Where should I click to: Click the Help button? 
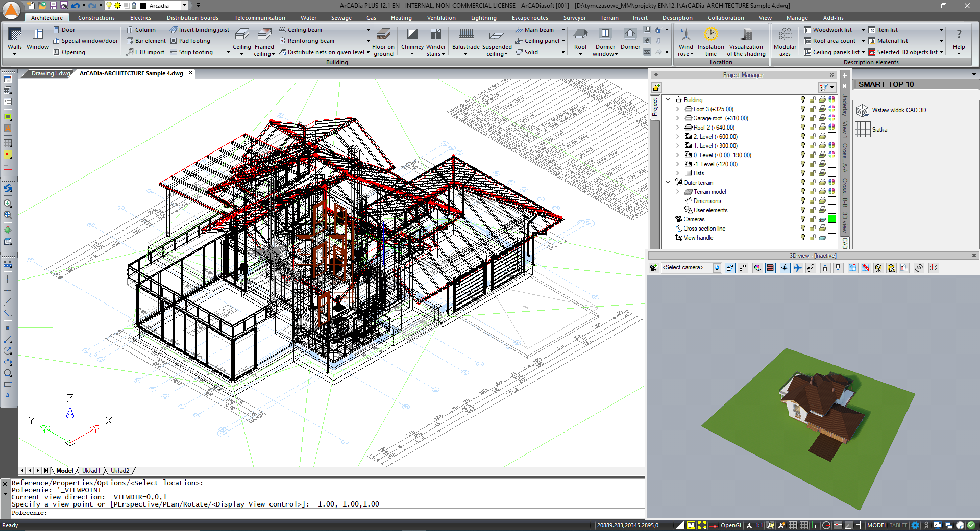959,38
